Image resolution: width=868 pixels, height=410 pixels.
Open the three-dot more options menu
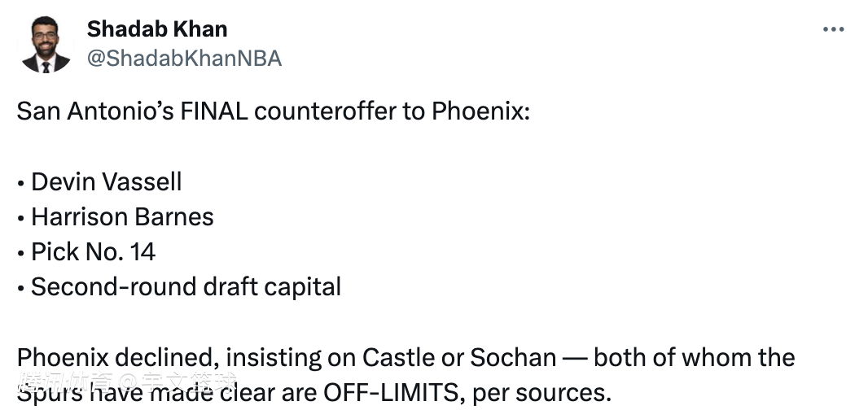point(833,29)
